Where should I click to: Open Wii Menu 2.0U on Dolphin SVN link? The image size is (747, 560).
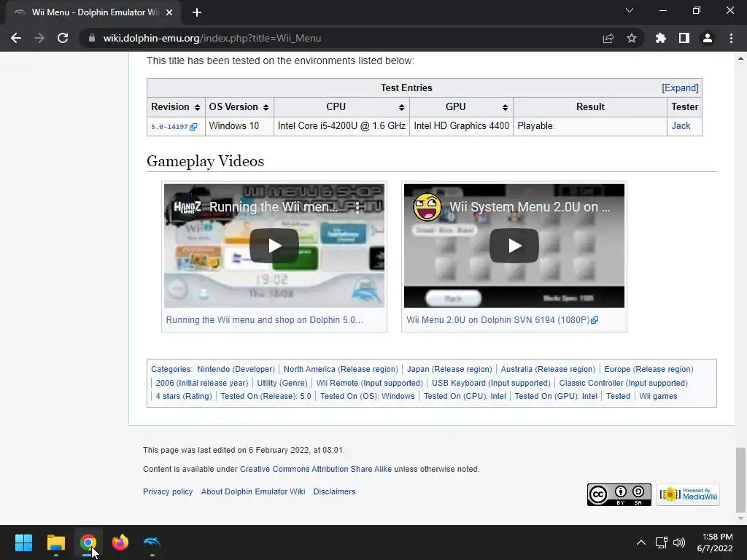coord(502,320)
